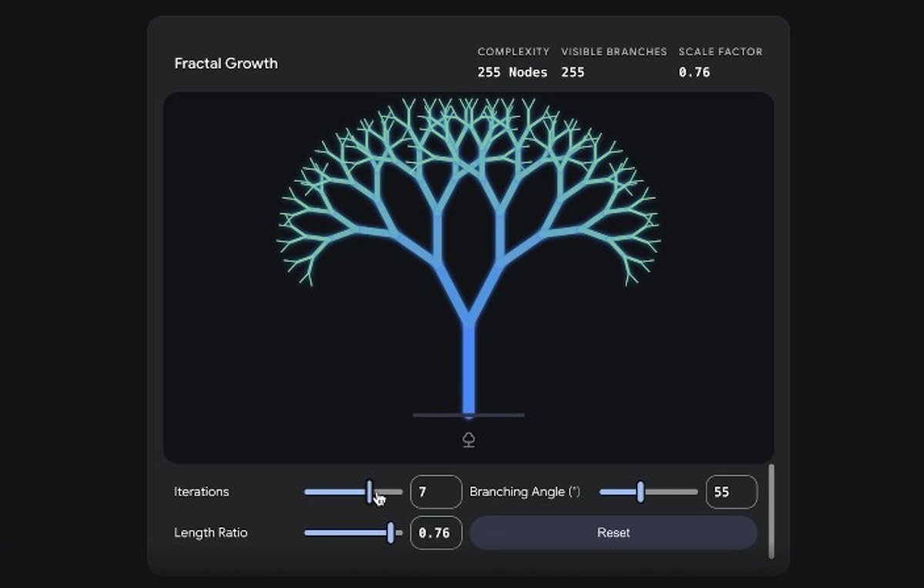Click the grey unfilled part of Branching Angle track

[x=671, y=492]
